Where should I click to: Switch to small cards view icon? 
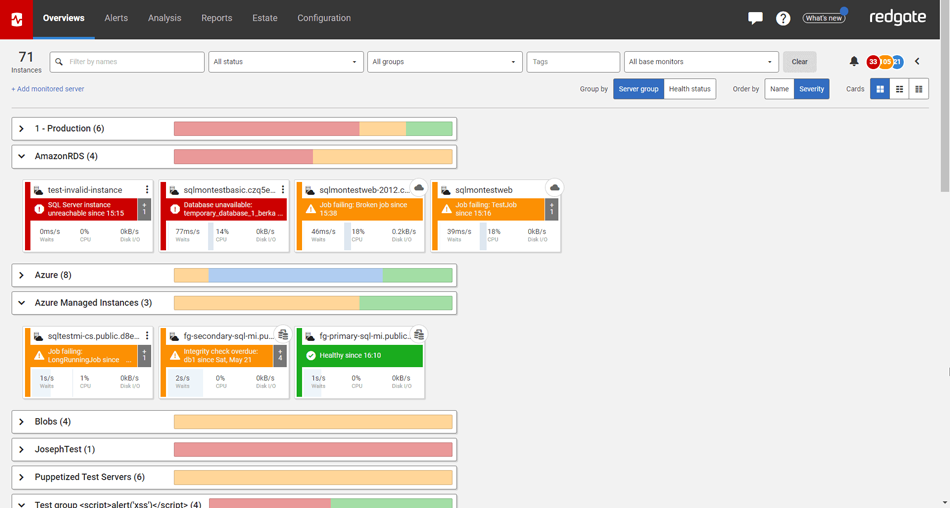(918, 89)
